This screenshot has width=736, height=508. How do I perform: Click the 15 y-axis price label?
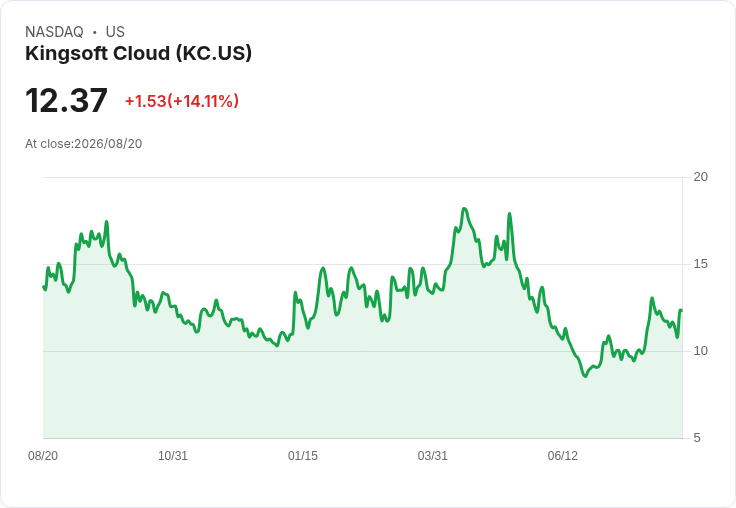point(700,264)
